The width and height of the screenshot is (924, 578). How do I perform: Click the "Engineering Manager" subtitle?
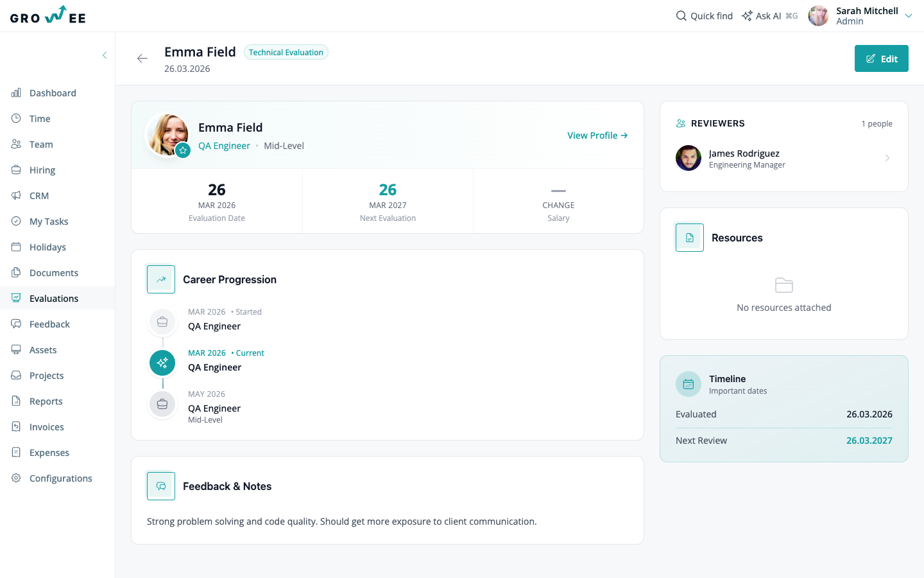(x=747, y=165)
